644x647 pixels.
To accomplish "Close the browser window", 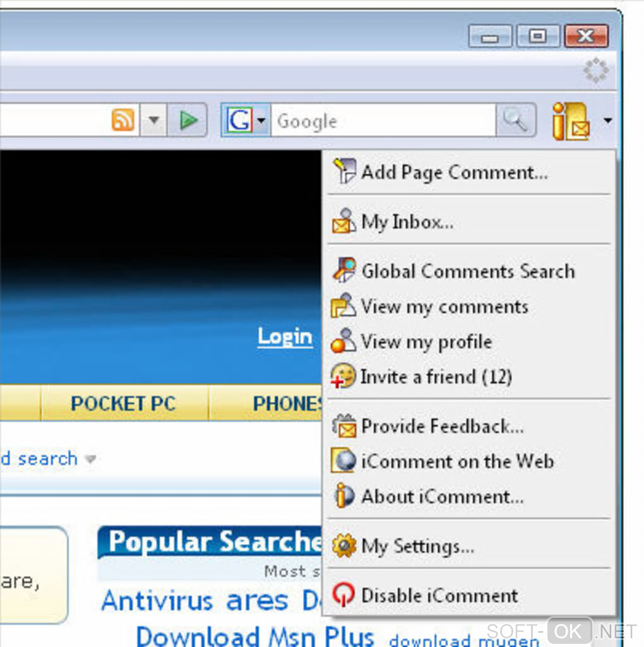I will click(586, 37).
